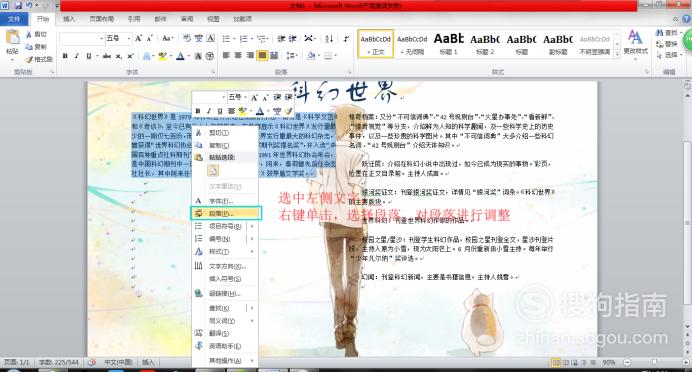Click the paste option icon in context menu
The width and height of the screenshot is (692, 372).
(x=213, y=170)
